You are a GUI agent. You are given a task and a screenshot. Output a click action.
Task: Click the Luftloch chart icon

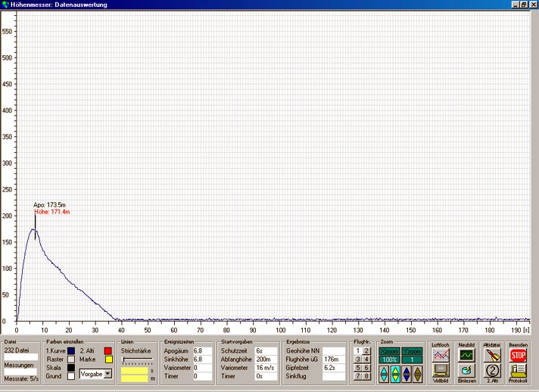[440, 353]
